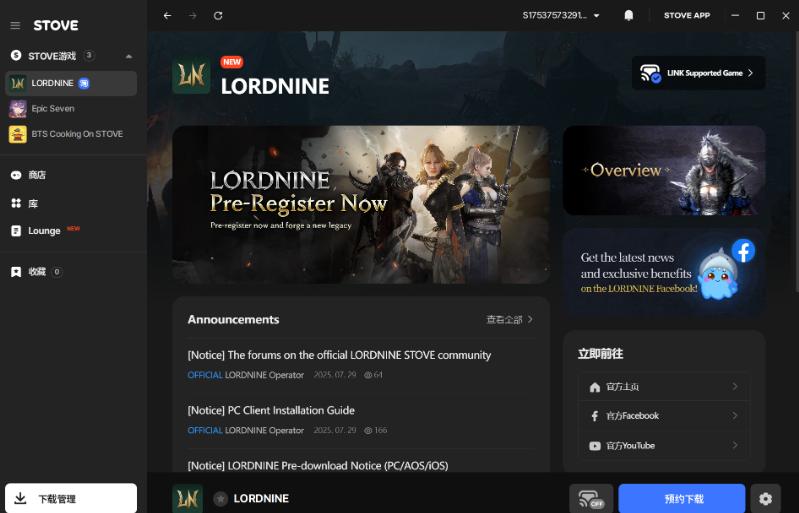This screenshot has height=513, width=799.
Task: Click the STOVE APP button
Action: [687, 16]
